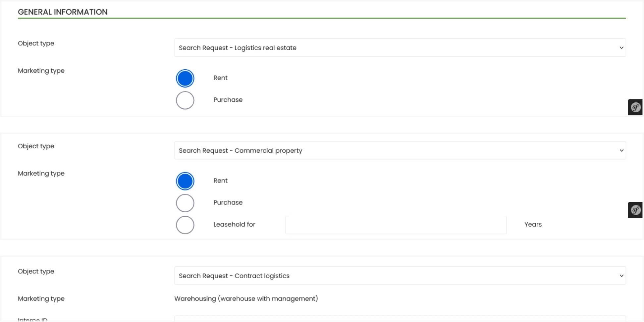Click the Years label beside leasehold field
Image resolution: width=644 pixels, height=322 pixels.
click(533, 225)
